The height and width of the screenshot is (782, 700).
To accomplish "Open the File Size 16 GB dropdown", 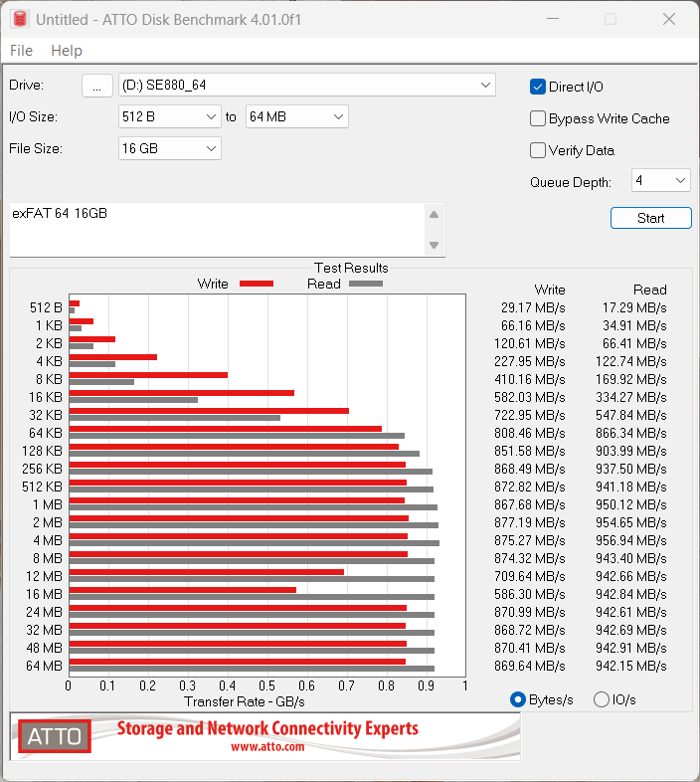I will 169,148.
